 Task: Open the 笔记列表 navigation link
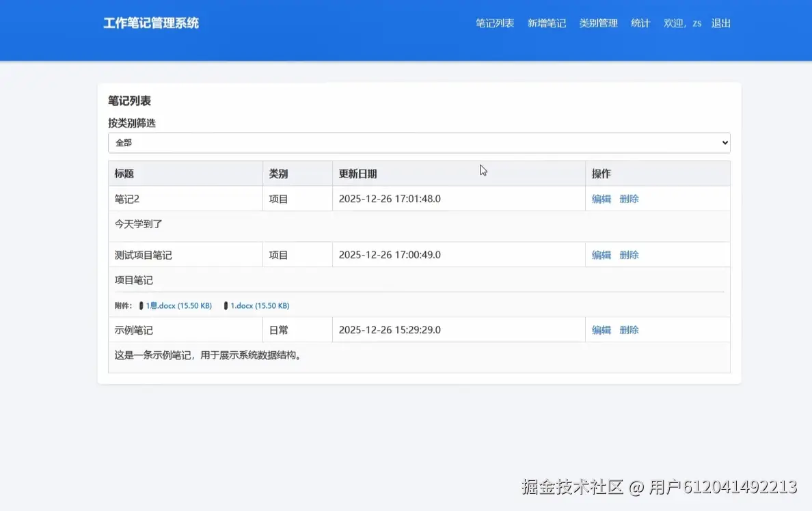pyautogui.click(x=495, y=23)
